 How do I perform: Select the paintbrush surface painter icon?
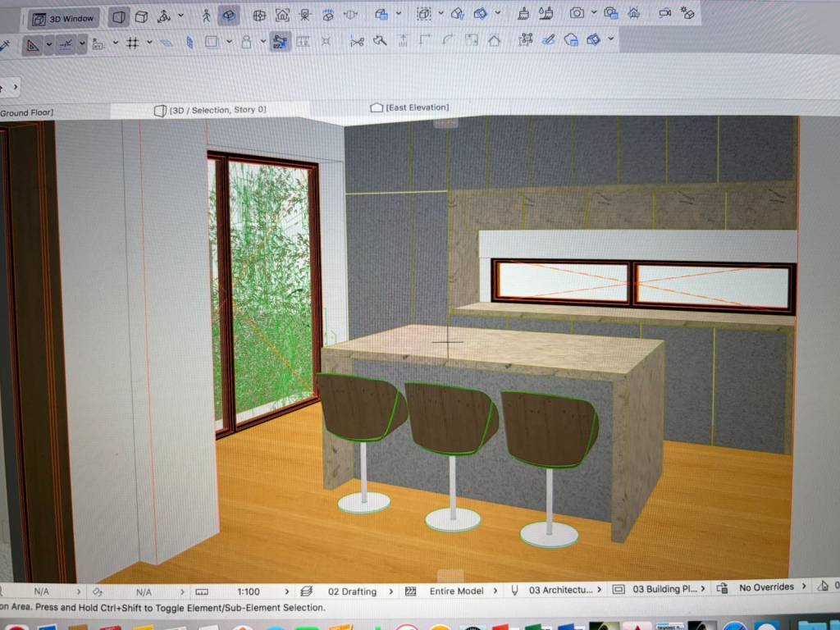(x=523, y=14)
